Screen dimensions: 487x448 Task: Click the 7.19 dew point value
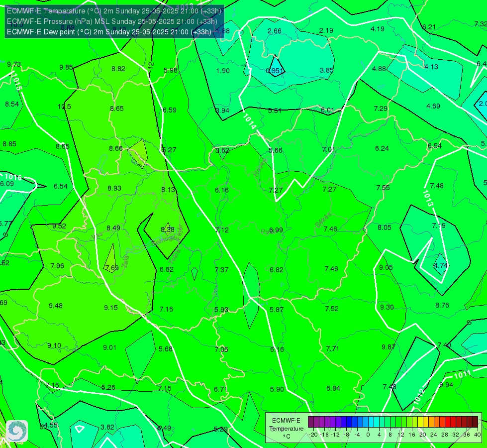(439, 225)
